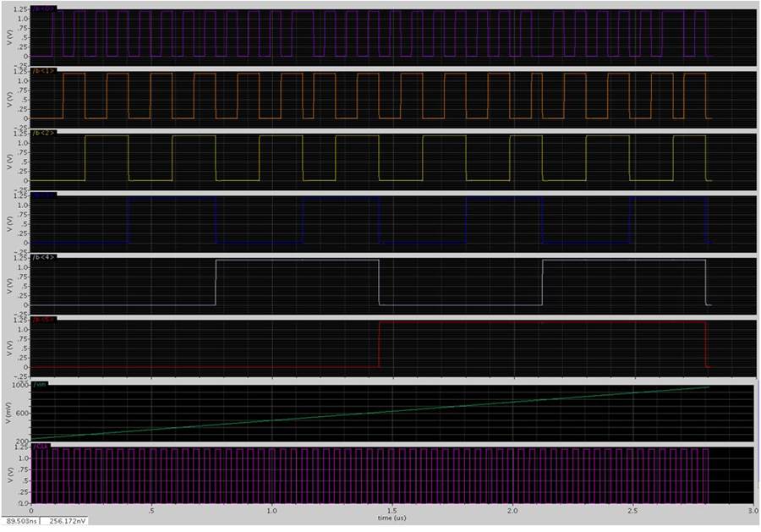The height and width of the screenshot is (532, 761).
Task: Select the orange /b<1> trace label
Action: (x=42, y=71)
